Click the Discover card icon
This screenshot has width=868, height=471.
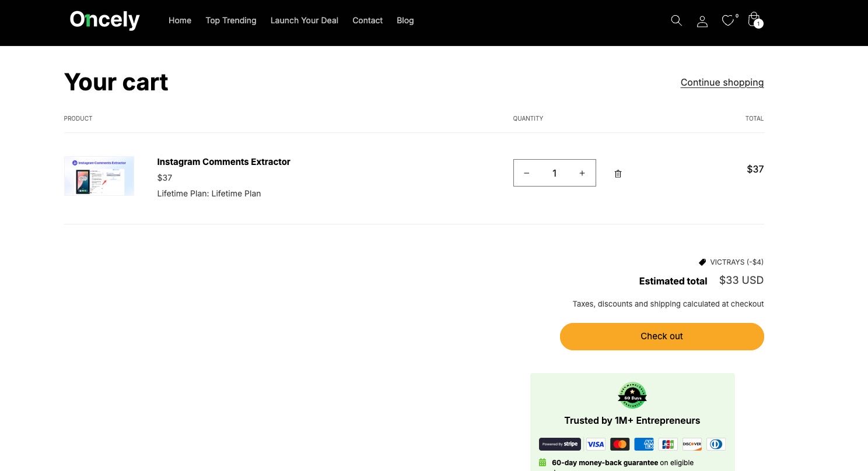(692, 444)
